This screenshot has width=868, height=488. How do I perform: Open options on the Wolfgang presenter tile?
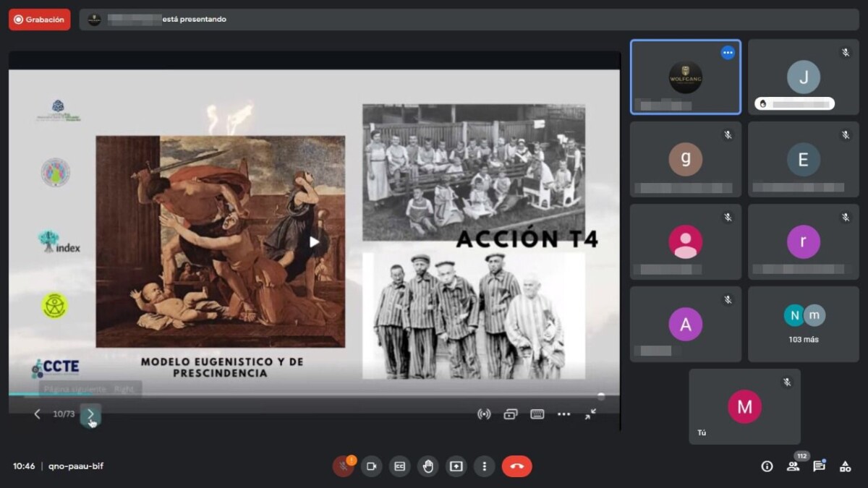728,53
